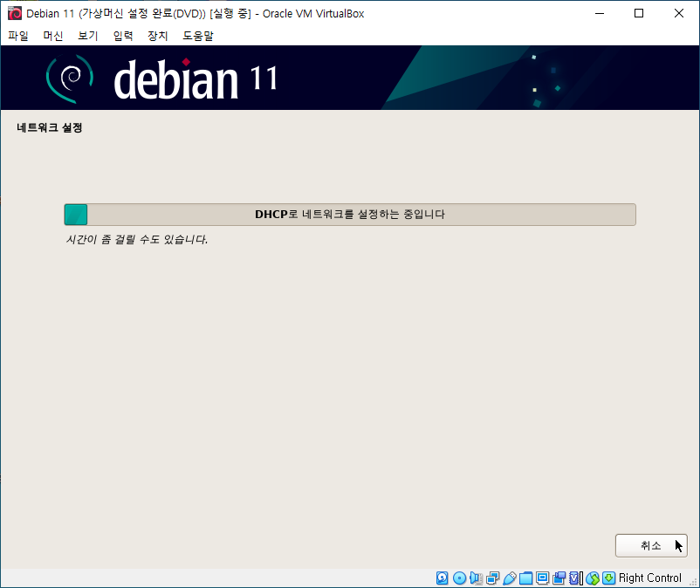Click the USB devices status icon
Screen dimensions: 700x588
coord(510,578)
